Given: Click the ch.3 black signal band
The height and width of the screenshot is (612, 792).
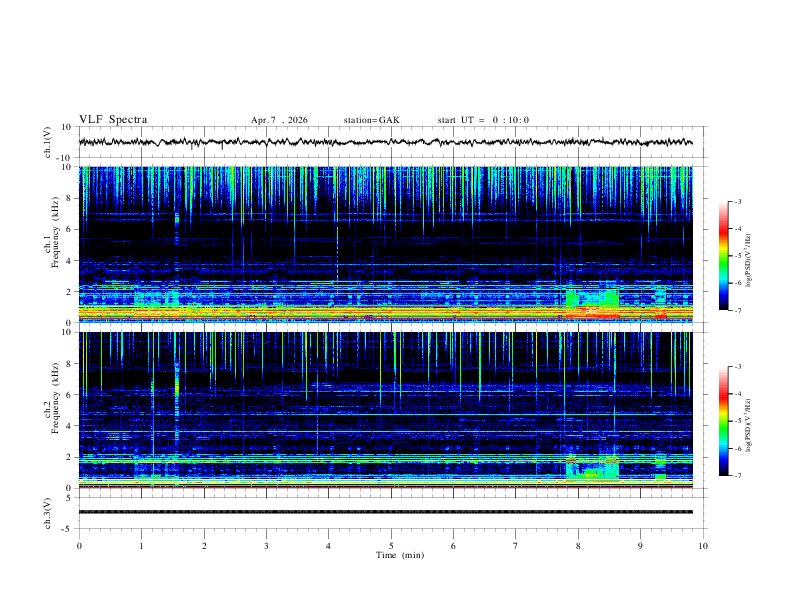Looking at the screenshot, I should point(386,512).
